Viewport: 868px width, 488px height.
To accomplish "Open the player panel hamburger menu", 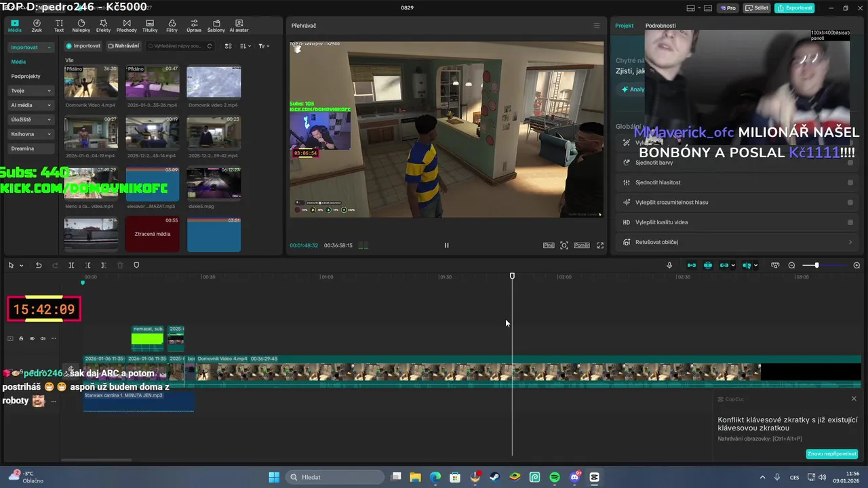I will point(597,26).
